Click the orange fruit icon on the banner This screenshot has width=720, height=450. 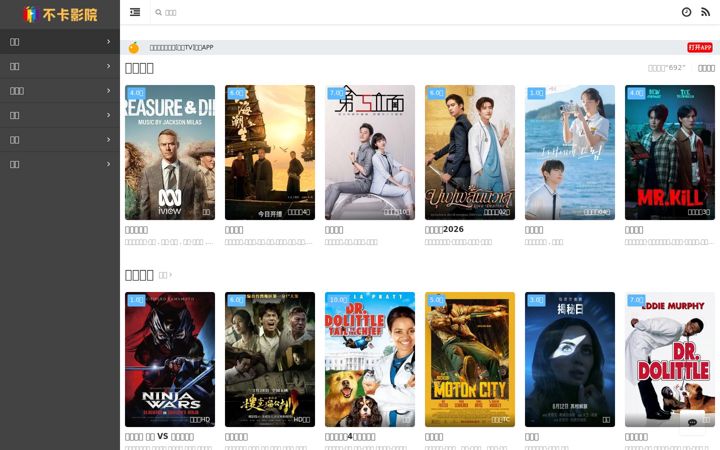pyautogui.click(x=134, y=47)
